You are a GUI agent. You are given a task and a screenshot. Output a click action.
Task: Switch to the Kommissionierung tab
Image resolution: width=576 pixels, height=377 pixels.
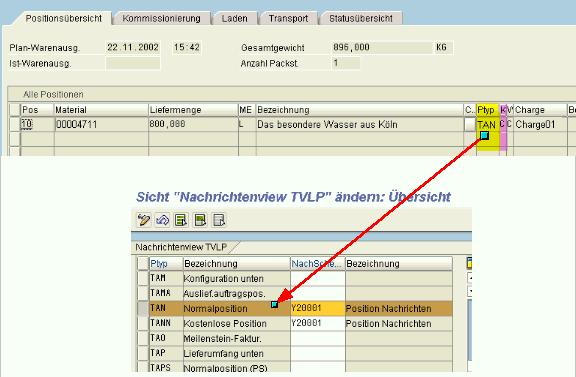pyautogui.click(x=162, y=18)
